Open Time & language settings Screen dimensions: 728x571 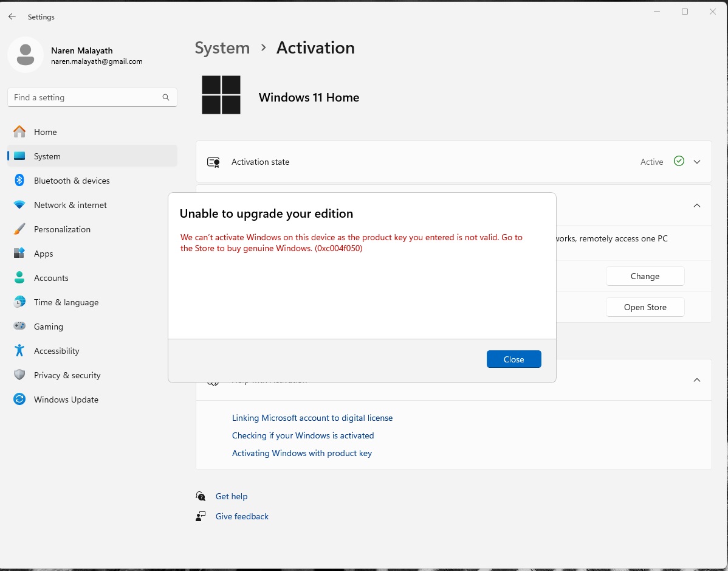coord(92,302)
